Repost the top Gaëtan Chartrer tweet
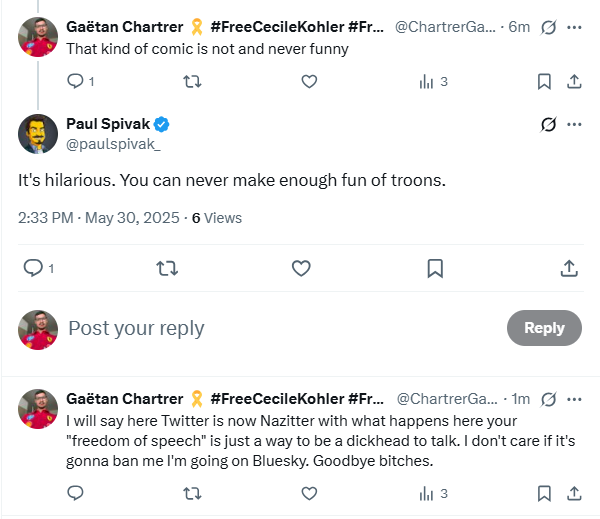Viewport: 600px width, 519px height. click(x=192, y=81)
